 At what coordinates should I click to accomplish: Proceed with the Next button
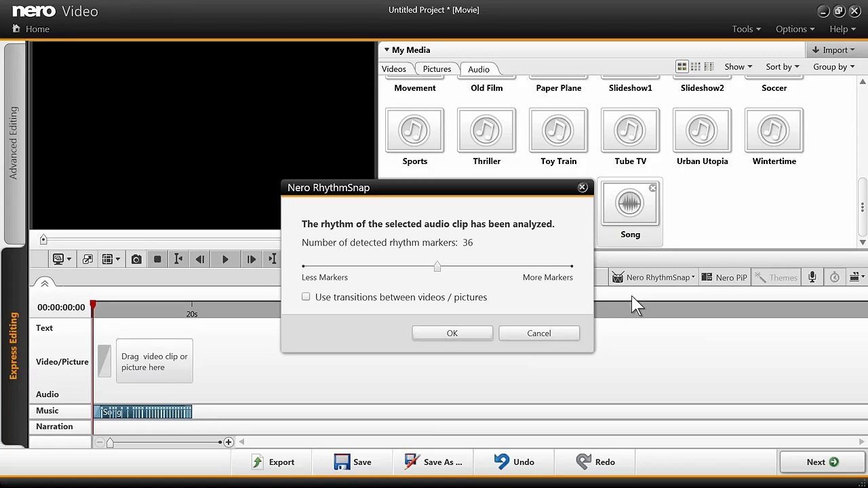point(823,462)
